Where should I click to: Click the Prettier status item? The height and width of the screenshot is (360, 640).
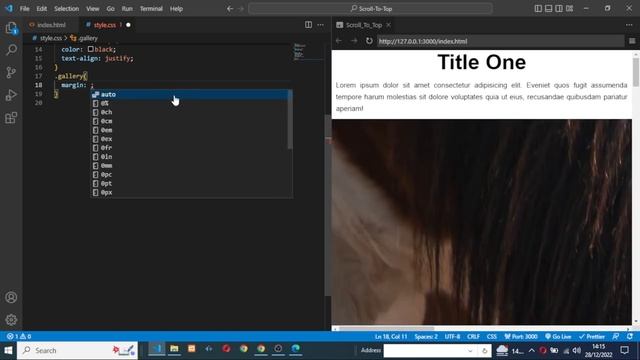[x=591, y=336]
